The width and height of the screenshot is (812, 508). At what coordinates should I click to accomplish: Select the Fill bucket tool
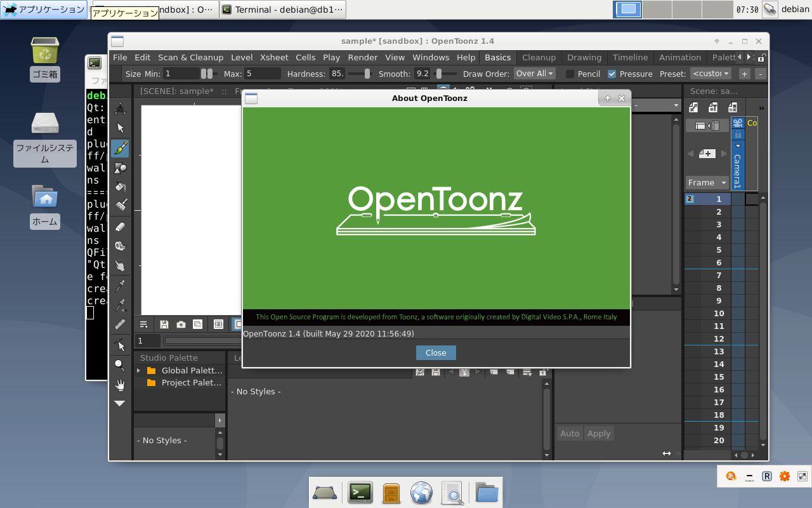tap(120, 187)
